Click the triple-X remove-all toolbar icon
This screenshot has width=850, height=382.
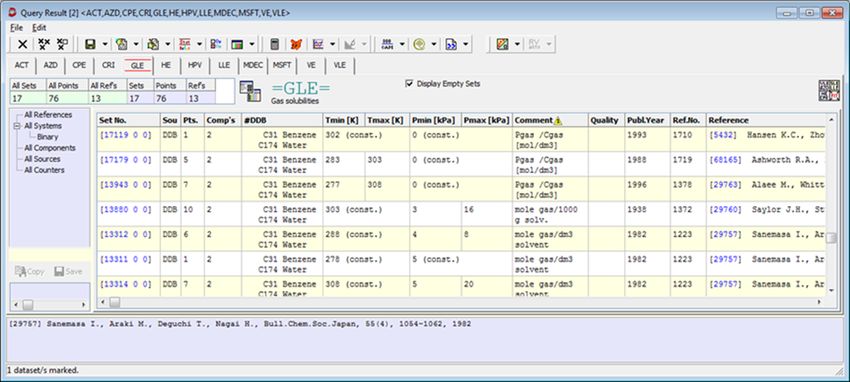click(44, 44)
